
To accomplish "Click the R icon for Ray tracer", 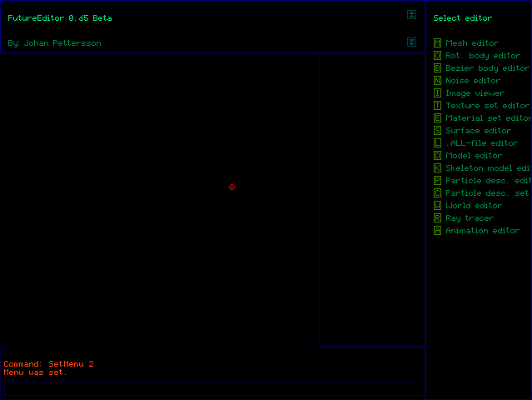I will click(438, 218).
